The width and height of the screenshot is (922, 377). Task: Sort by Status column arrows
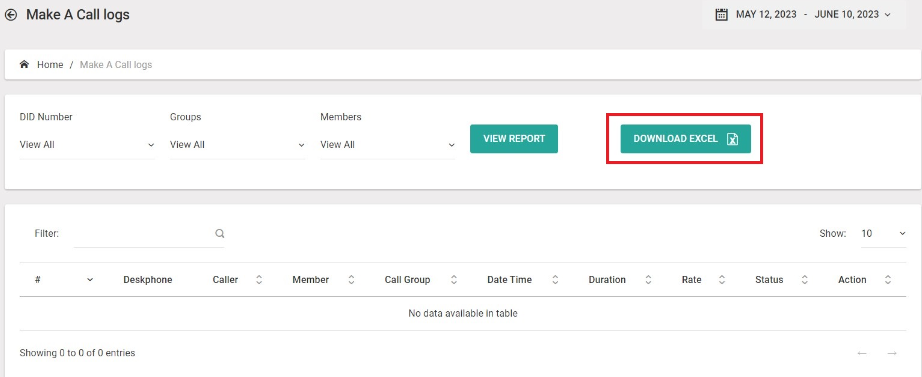(804, 280)
